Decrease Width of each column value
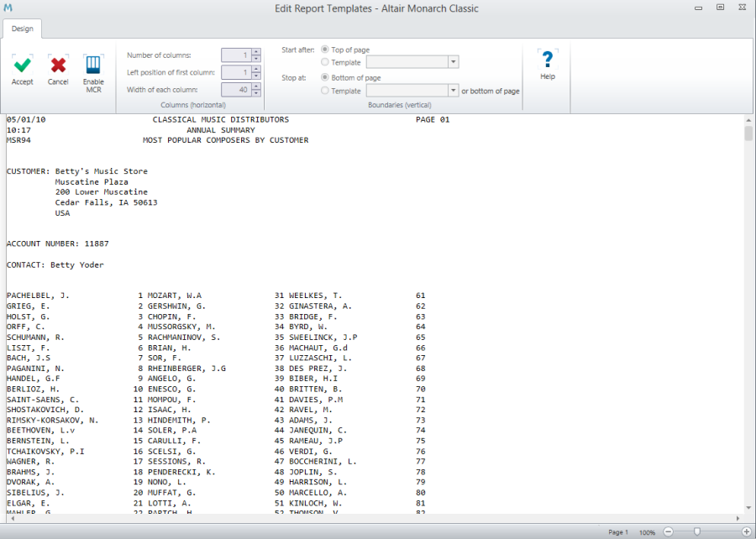This screenshot has height=539, width=756. coord(256,93)
